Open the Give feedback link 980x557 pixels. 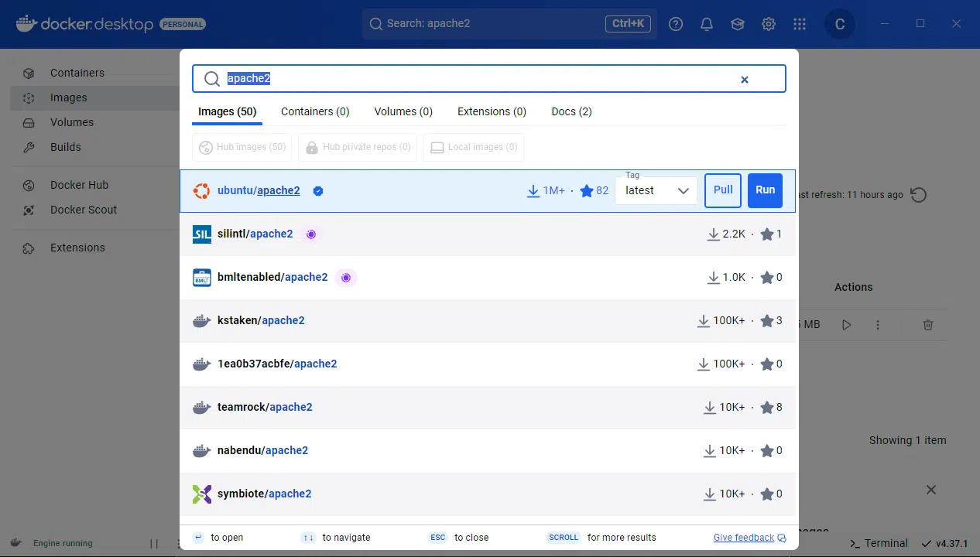(x=742, y=537)
